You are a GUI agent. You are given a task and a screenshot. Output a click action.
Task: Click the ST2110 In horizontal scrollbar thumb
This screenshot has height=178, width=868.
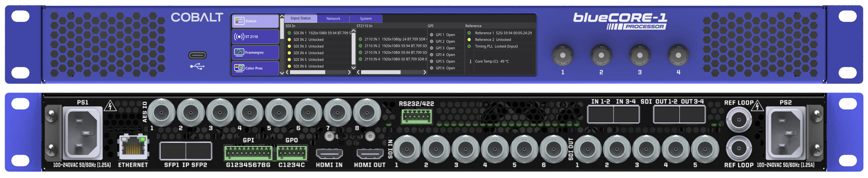(x=381, y=72)
